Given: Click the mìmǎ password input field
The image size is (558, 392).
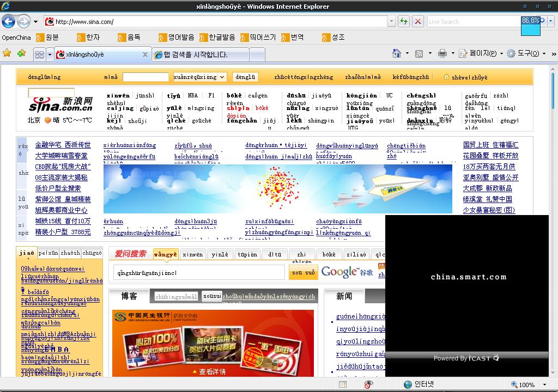Looking at the screenshot, I should click(145, 77).
